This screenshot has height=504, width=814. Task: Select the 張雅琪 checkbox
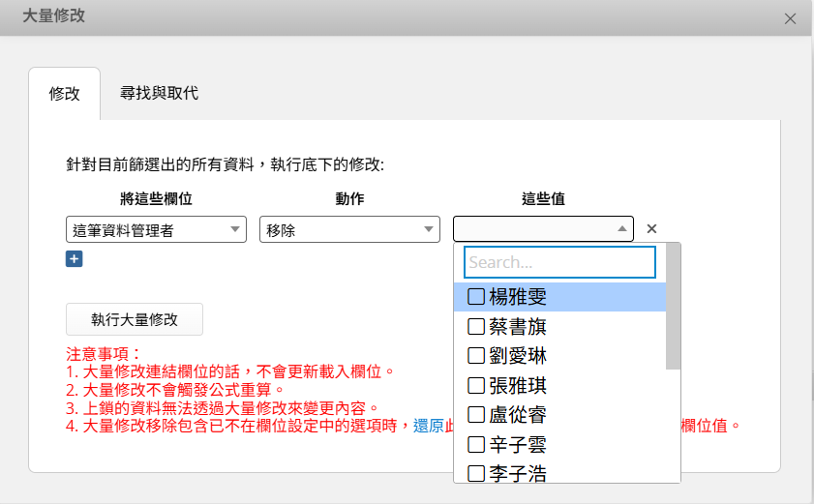476,386
